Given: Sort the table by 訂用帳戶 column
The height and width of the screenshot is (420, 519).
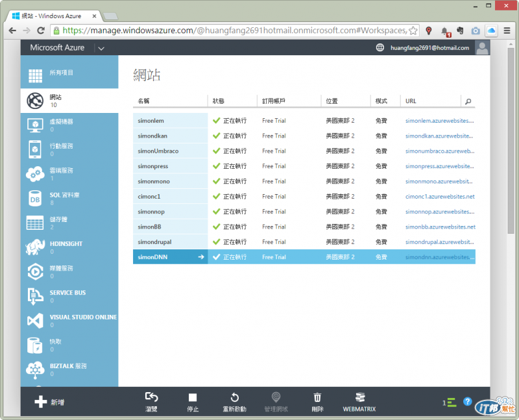Looking at the screenshot, I should pos(274,101).
